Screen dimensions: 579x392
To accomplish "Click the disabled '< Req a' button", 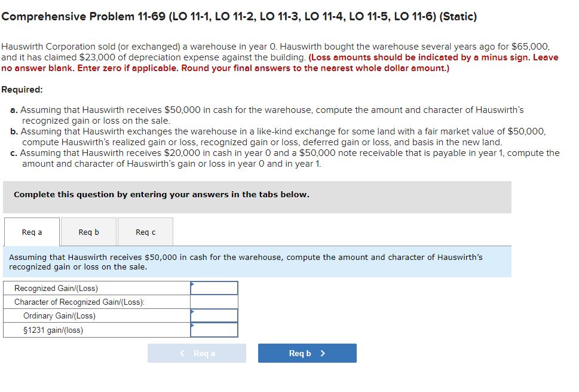I will click(197, 353).
